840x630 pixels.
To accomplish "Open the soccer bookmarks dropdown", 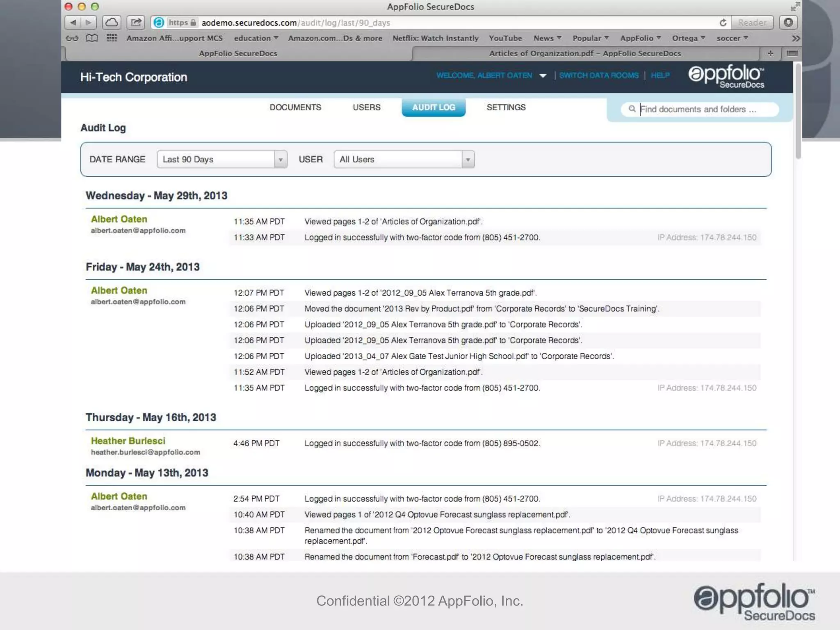I will click(732, 38).
